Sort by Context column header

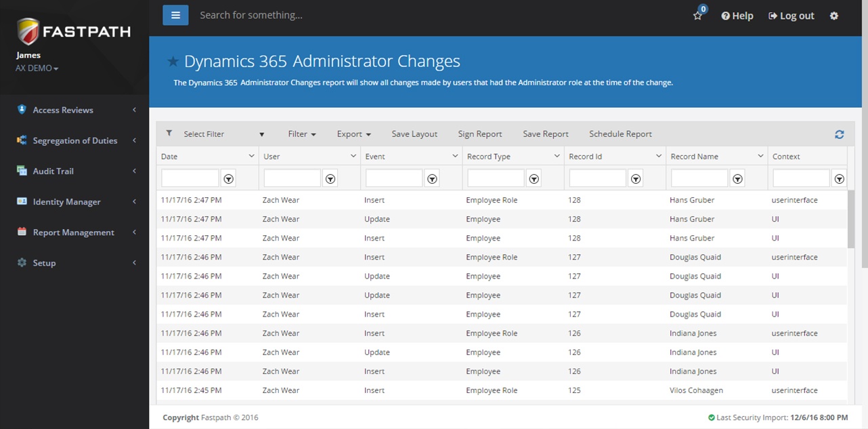[x=786, y=156]
